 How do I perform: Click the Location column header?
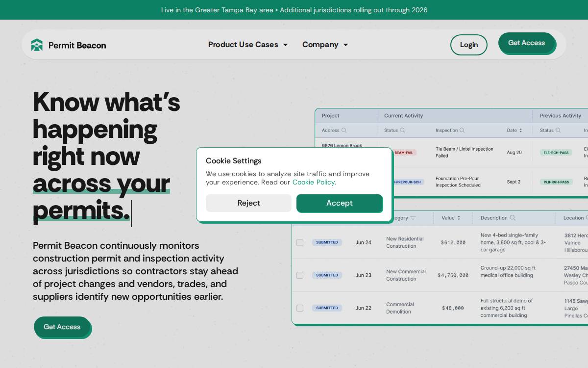pos(573,218)
